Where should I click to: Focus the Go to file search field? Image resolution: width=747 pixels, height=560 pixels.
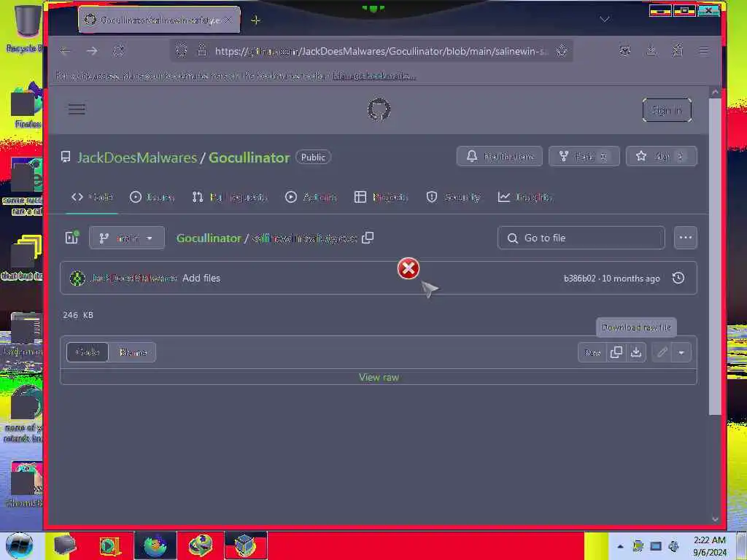coord(581,238)
